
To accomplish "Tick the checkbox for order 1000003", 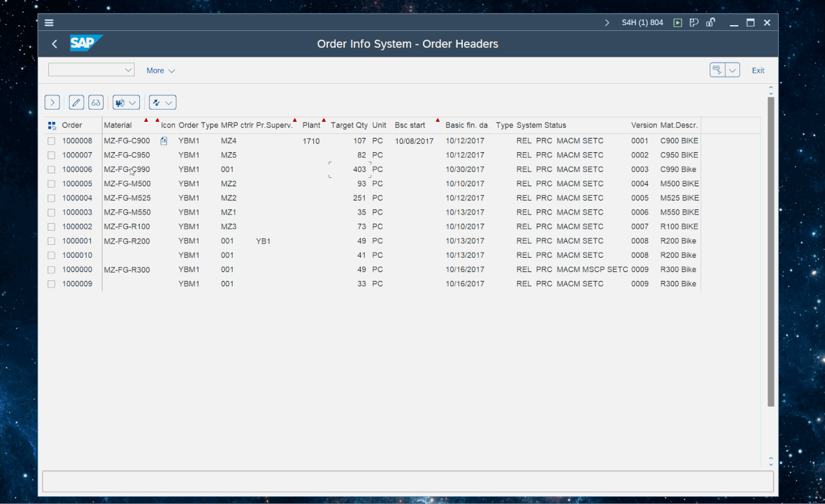I will click(51, 212).
